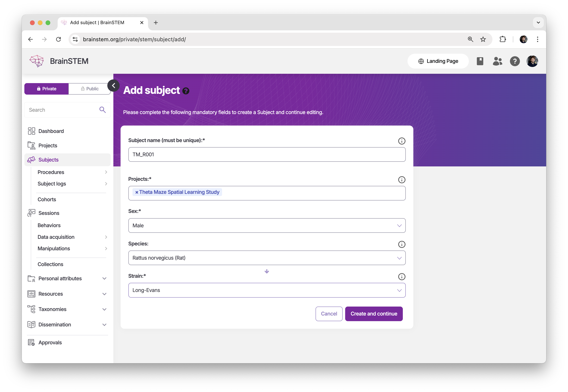Collapse sidebar with the arrow button

(x=113, y=86)
